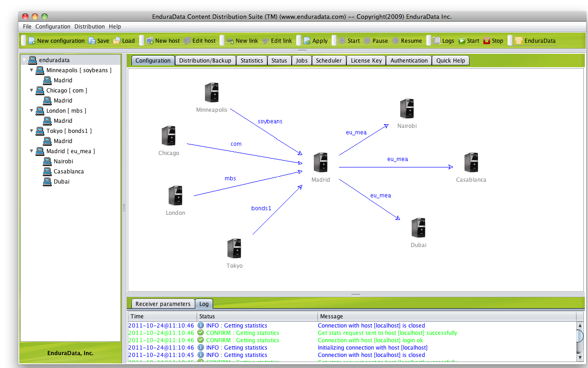The image size is (588, 368).
Task: Switch to the Jobs tab
Action: (x=302, y=60)
